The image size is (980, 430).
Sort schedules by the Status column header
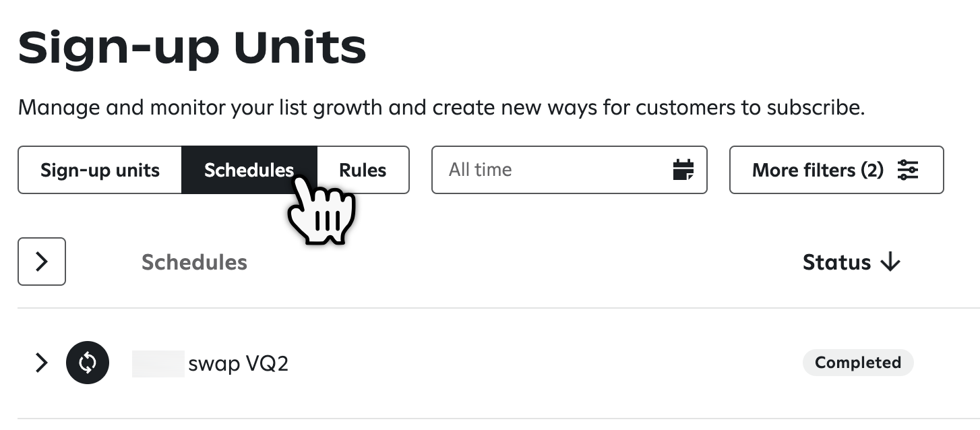pyautogui.click(x=837, y=262)
